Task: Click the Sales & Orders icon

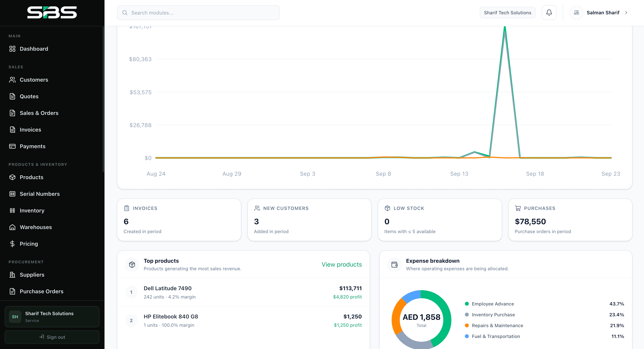Action: click(x=12, y=113)
